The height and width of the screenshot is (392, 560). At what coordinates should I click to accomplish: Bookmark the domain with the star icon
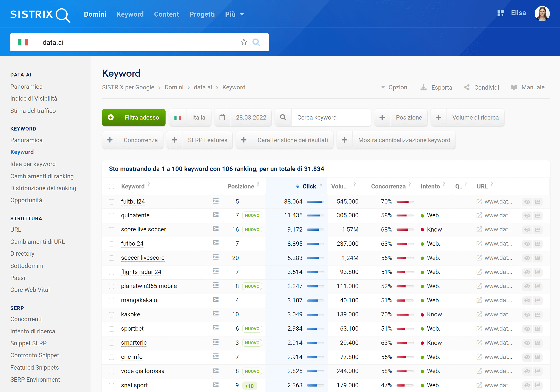coord(244,42)
